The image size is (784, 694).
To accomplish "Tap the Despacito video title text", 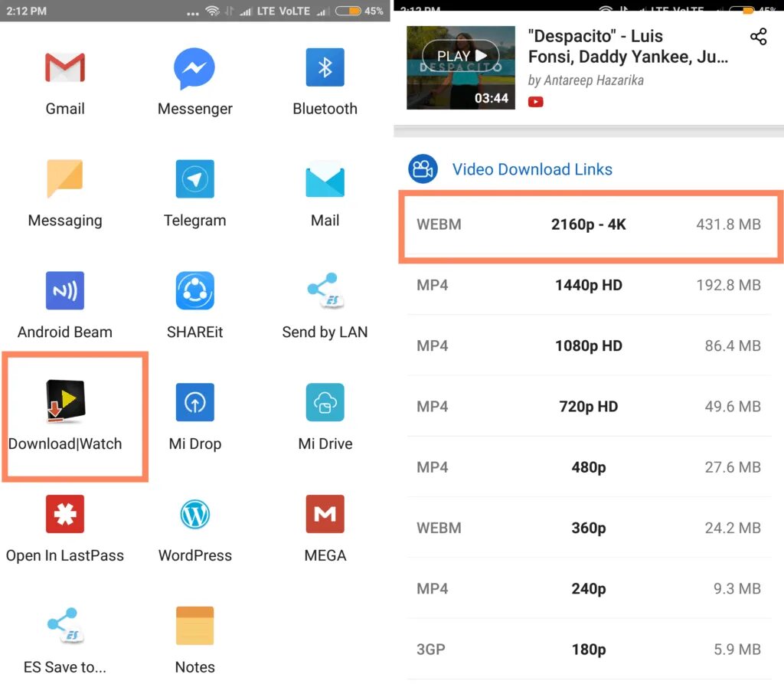I will 628,47.
